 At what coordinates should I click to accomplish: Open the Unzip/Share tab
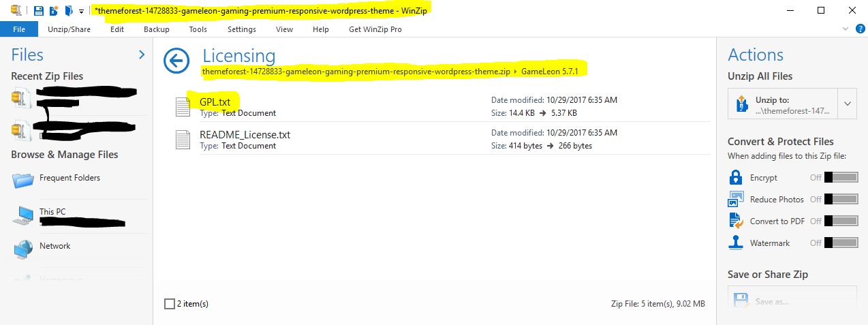(x=69, y=29)
